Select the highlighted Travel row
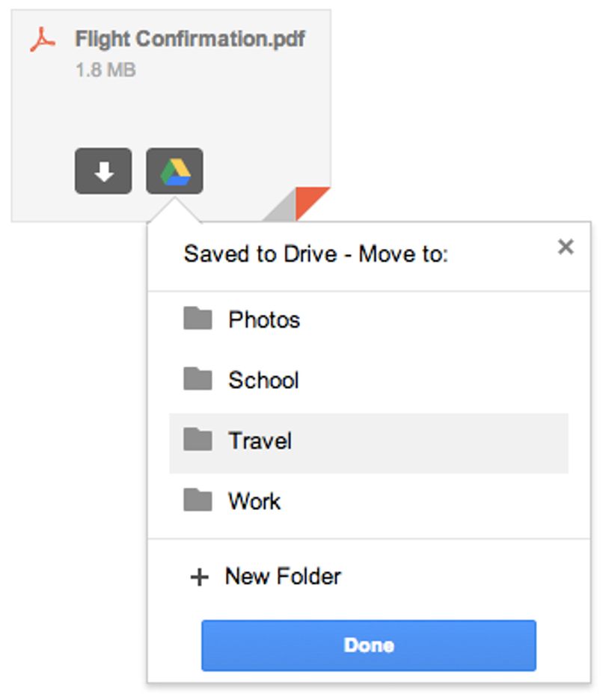This screenshot has width=606, height=700. coord(368,443)
